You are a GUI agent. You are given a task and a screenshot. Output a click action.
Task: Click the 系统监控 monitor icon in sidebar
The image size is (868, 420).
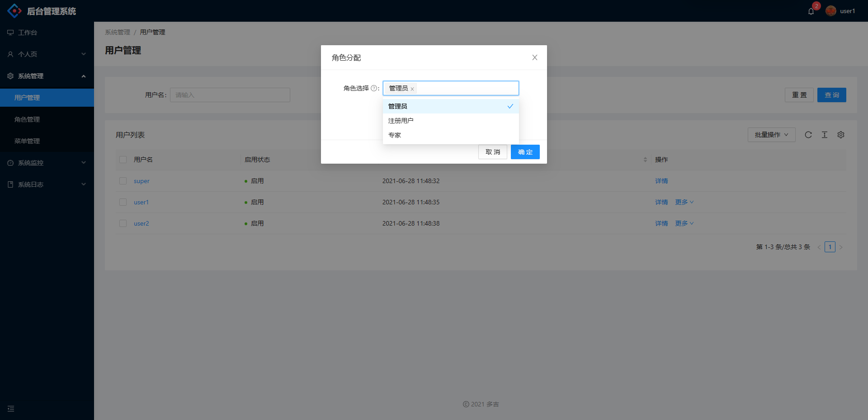tap(10, 162)
